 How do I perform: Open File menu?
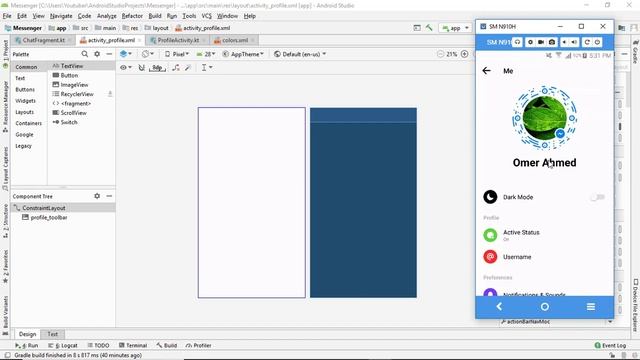(x=7, y=16)
